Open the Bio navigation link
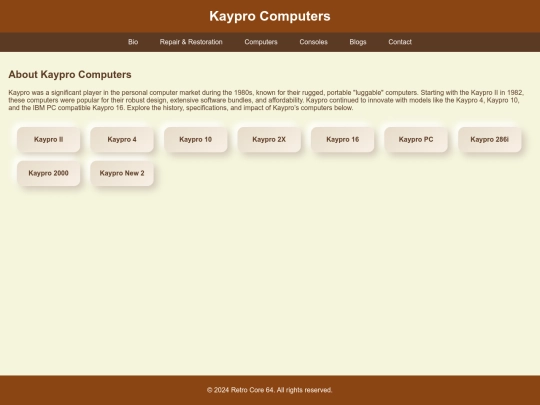This screenshot has height=405, width=540. 133,42
